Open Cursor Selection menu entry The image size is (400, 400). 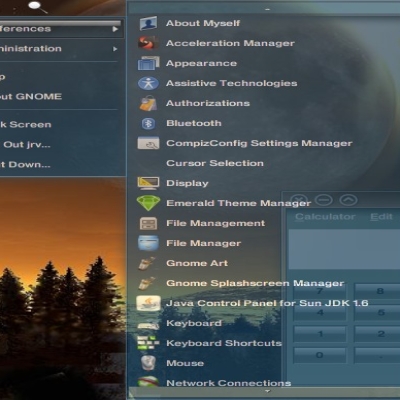(x=215, y=163)
